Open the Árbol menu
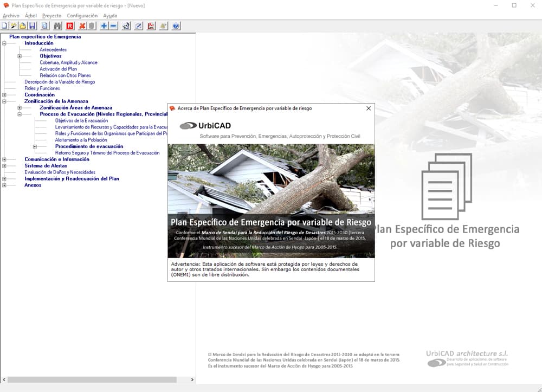 [31, 16]
